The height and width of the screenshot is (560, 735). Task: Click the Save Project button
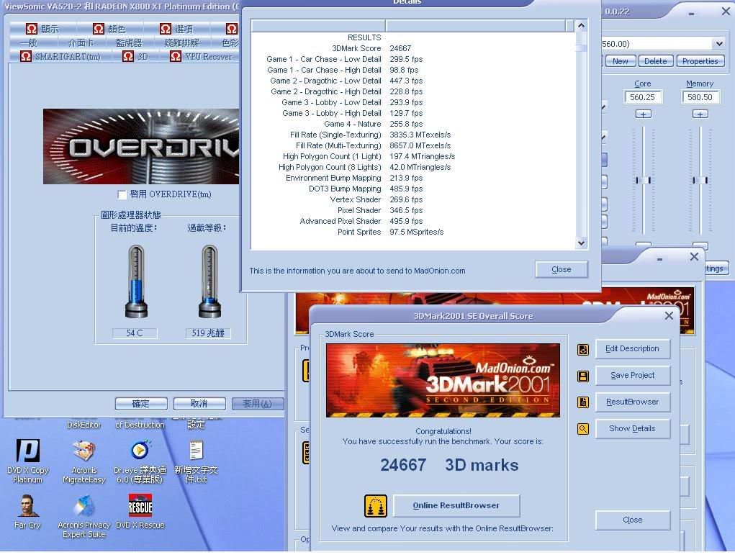pyautogui.click(x=632, y=375)
